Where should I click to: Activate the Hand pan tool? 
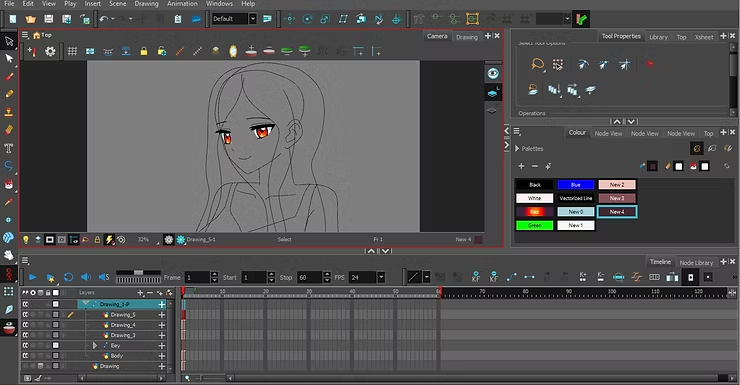[9, 255]
